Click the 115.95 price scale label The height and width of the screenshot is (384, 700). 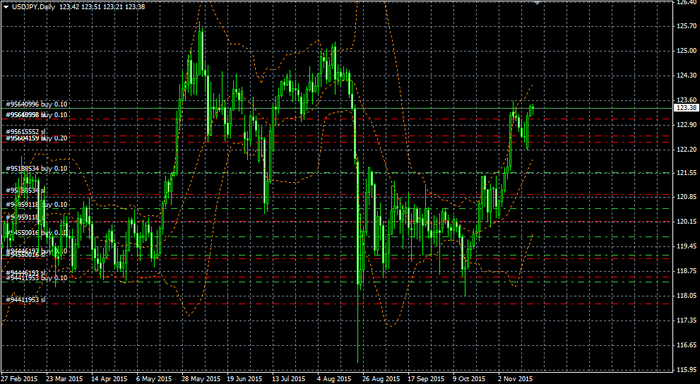point(687,369)
